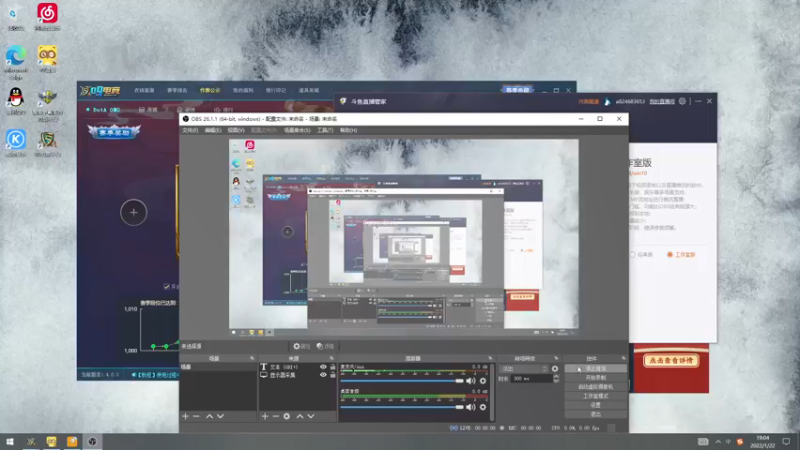
Task: Click the OBS icon in the taskbar
Action: click(92, 441)
